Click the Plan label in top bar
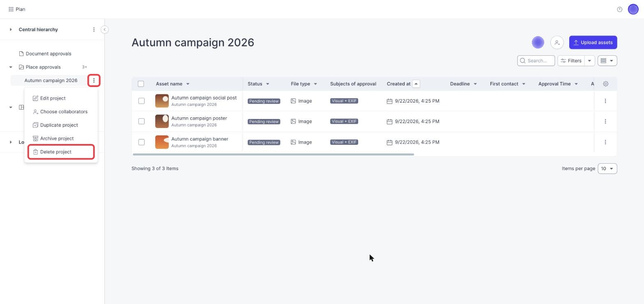 [x=21, y=9]
